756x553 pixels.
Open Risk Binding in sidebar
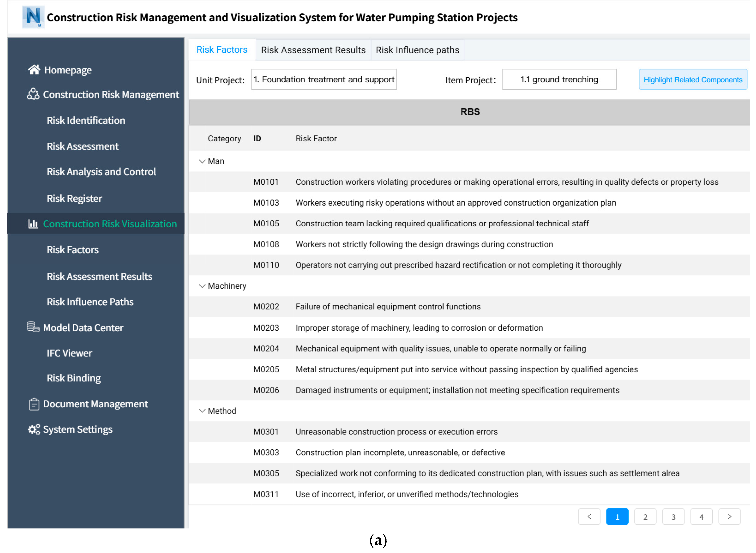click(x=74, y=378)
